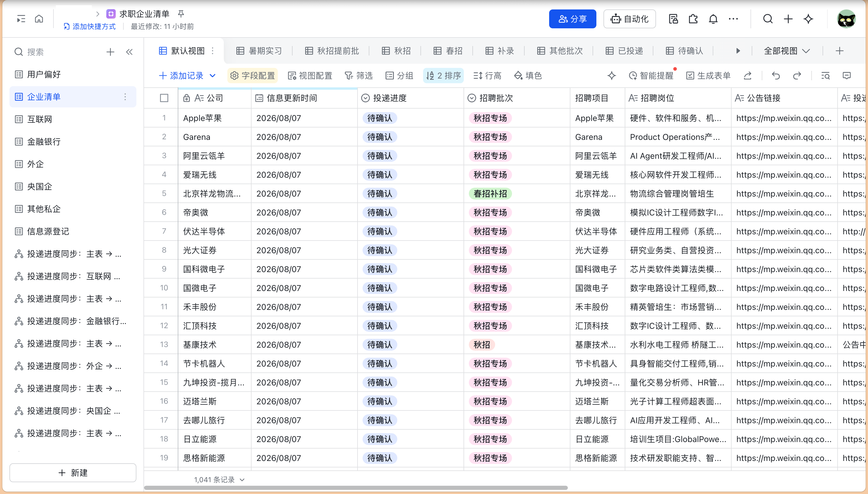Viewport: 868px width, 494px height.
Task: Click 添加快捷方式 link
Action: pyautogui.click(x=89, y=27)
